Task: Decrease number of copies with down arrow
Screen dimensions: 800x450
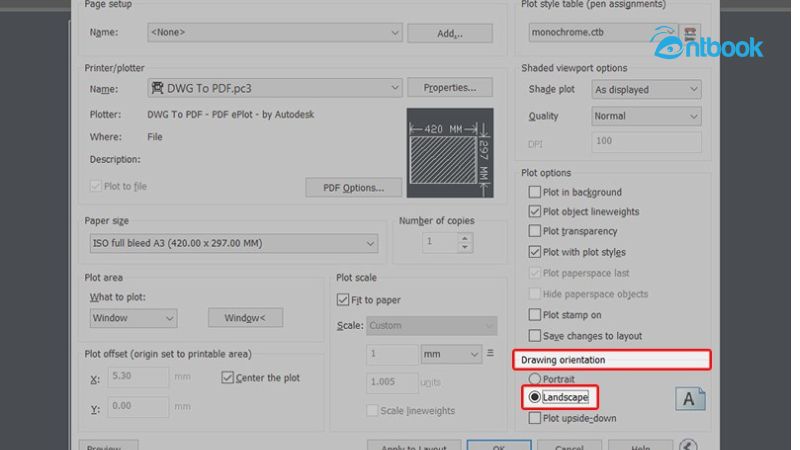Action: coord(464,247)
